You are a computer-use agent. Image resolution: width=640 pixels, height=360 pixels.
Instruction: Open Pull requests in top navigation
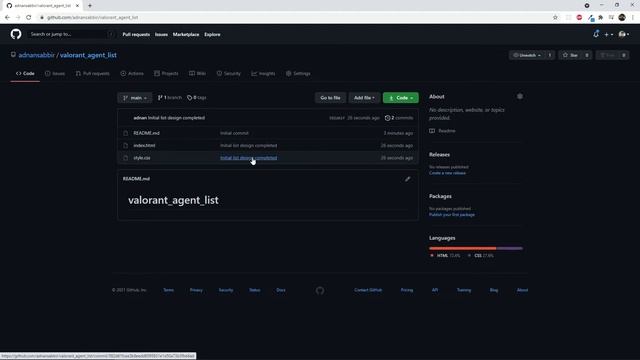[x=136, y=35]
